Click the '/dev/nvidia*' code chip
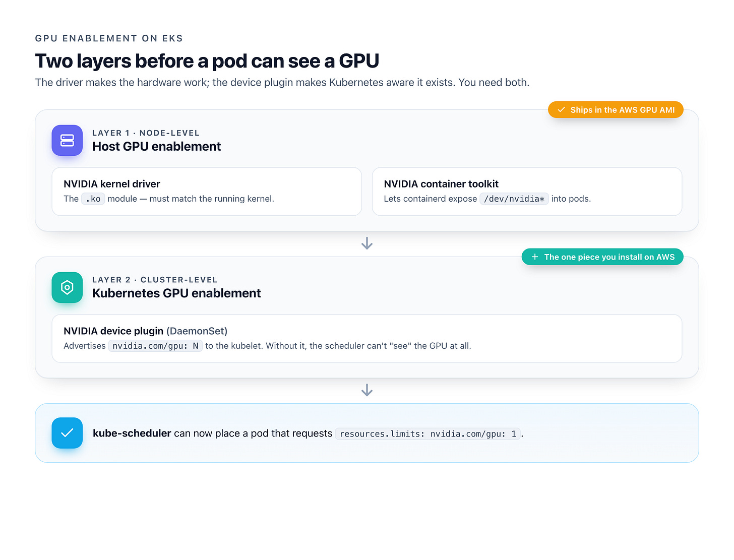Image resolution: width=734 pixels, height=560 pixels. (x=514, y=199)
